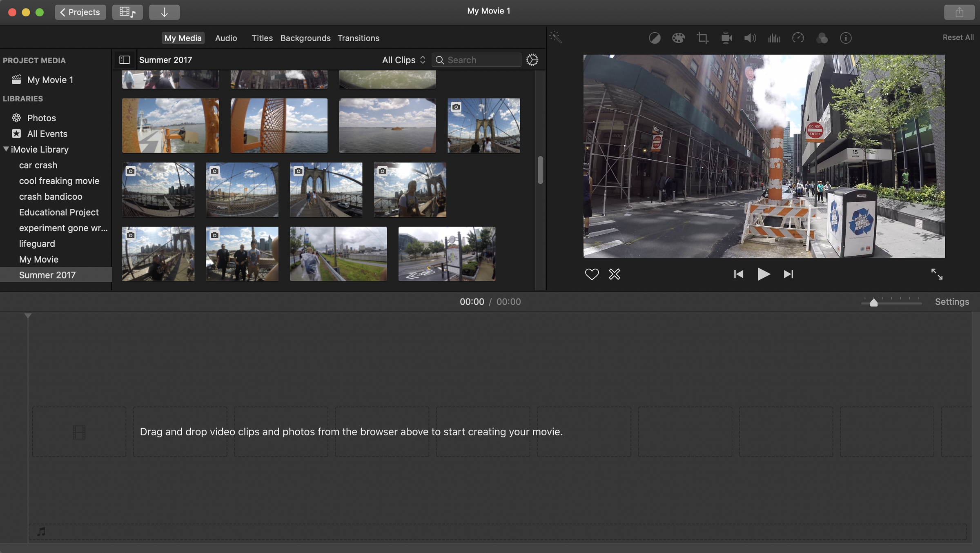Open video stabilization settings
Viewport: 980px width, 553px height.
(726, 38)
